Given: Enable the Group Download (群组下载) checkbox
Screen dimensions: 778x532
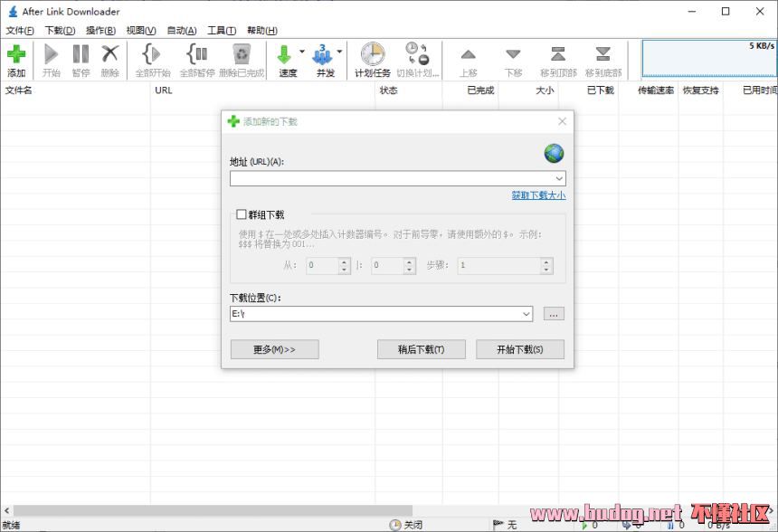Looking at the screenshot, I should click(x=242, y=215).
